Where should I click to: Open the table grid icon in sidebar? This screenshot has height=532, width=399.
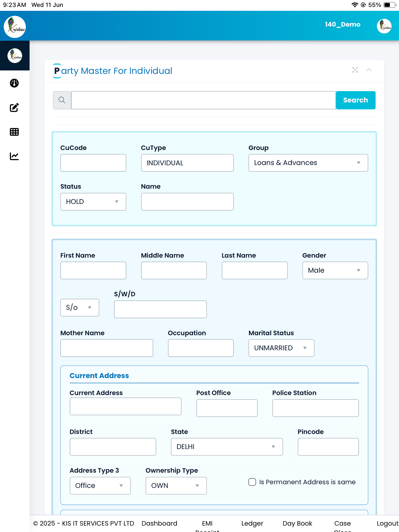point(14,132)
